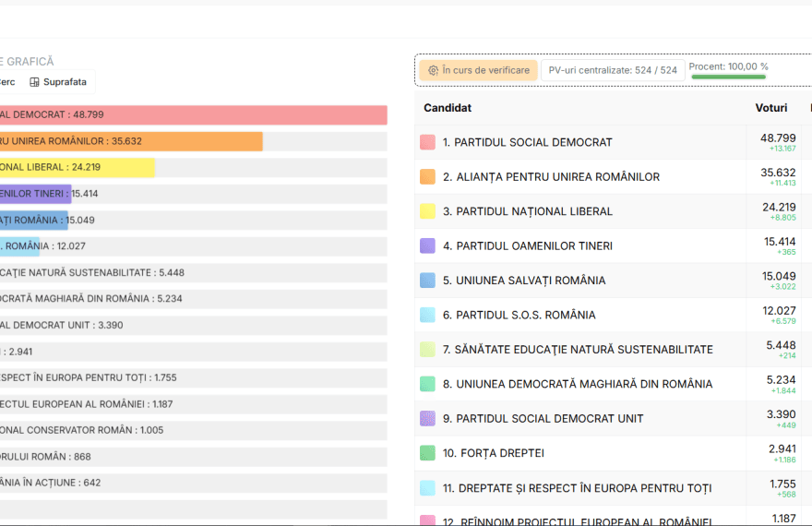Click the pink Partidul Social Democrat color square
The width and height of the screenshot is (812, 526).
427,142
